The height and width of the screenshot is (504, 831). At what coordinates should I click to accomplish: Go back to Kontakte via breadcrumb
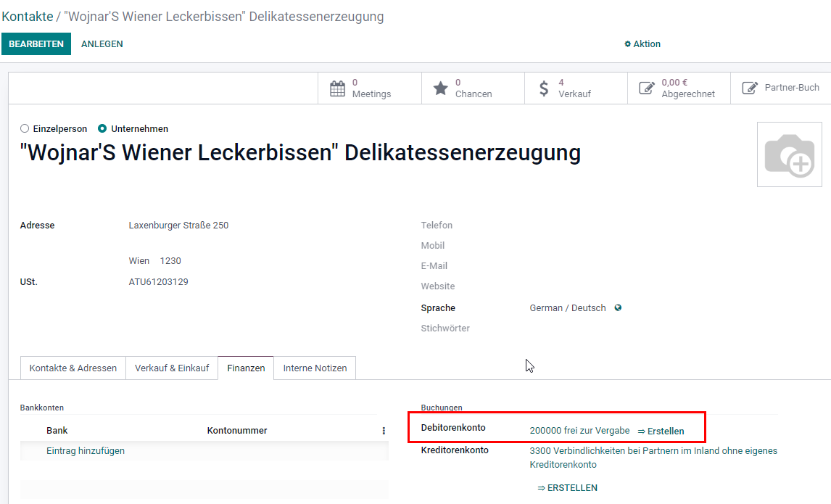tap(28, 17)
